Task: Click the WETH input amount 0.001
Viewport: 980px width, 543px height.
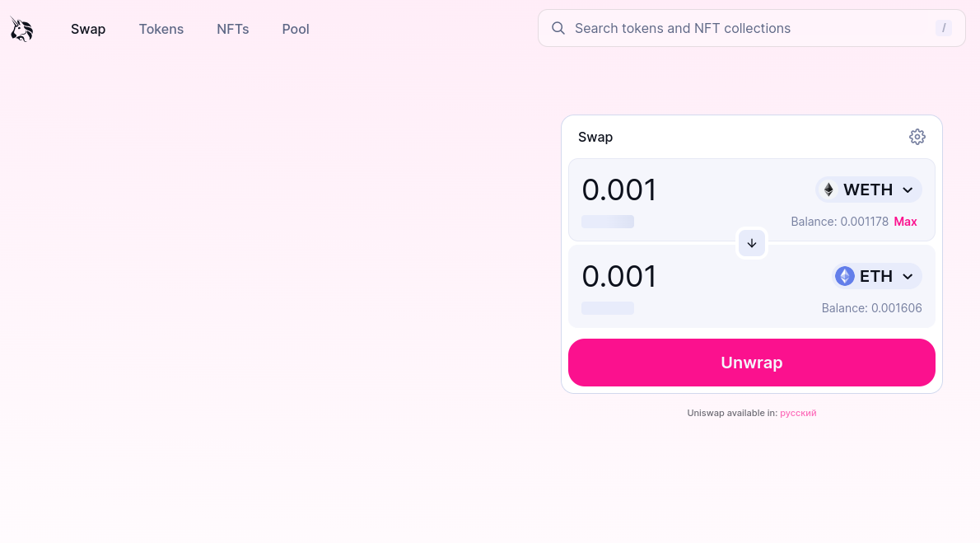Action: 619,190
